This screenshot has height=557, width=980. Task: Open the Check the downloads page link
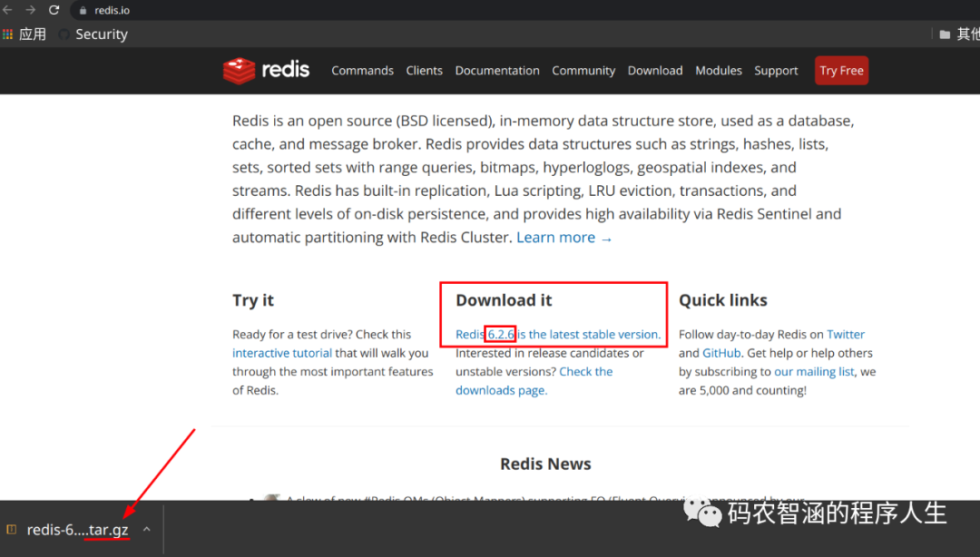(x=534, y=381)
